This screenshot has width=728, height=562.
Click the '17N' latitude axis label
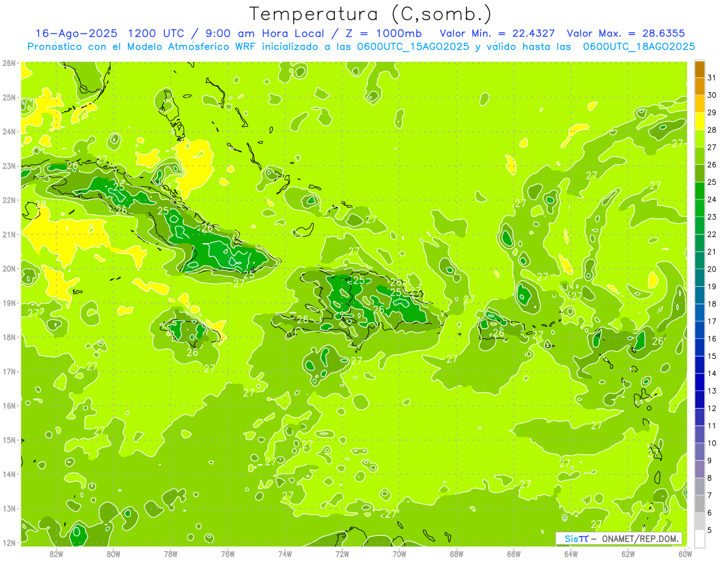click(8, 371)
